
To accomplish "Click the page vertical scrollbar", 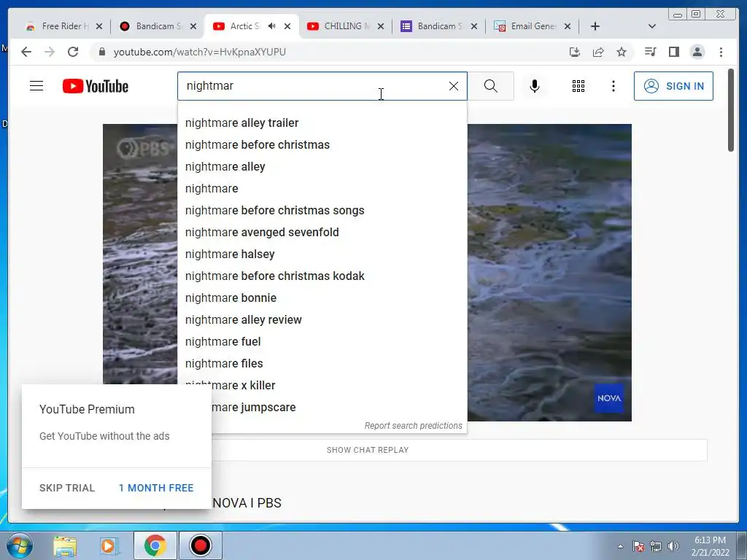I will coord(731,111).
